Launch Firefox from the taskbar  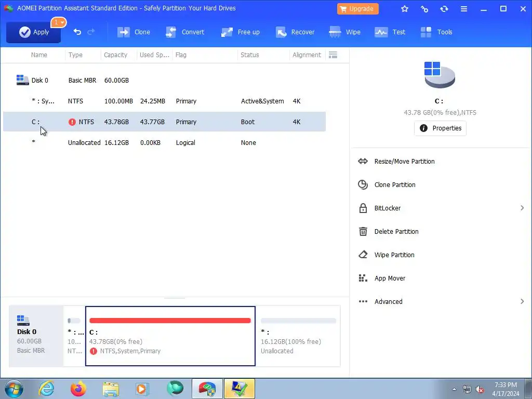coord(78,389)
